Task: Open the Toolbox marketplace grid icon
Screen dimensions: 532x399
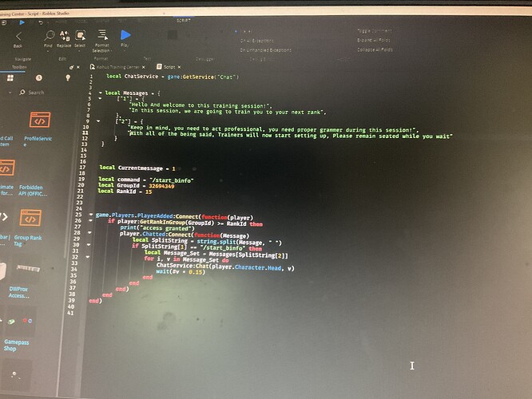Action: click(x=10, y=78)
